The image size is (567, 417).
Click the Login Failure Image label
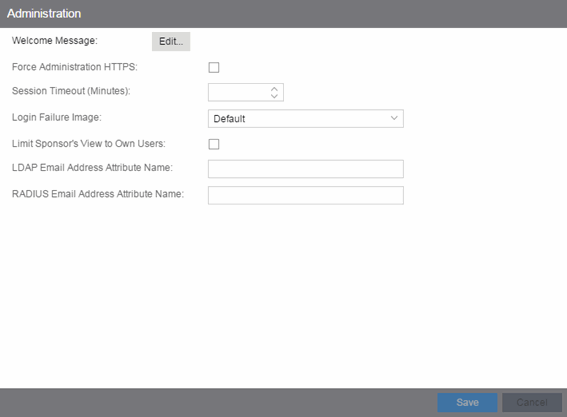tap(57, 118)
